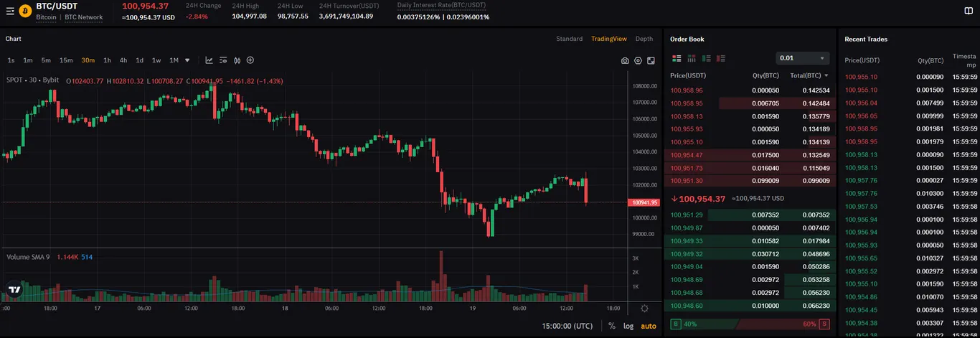Image resolution: width=980 pixels, height=338 pixels.
Task: Select the 15m timeframe
Action: point(66,60)
